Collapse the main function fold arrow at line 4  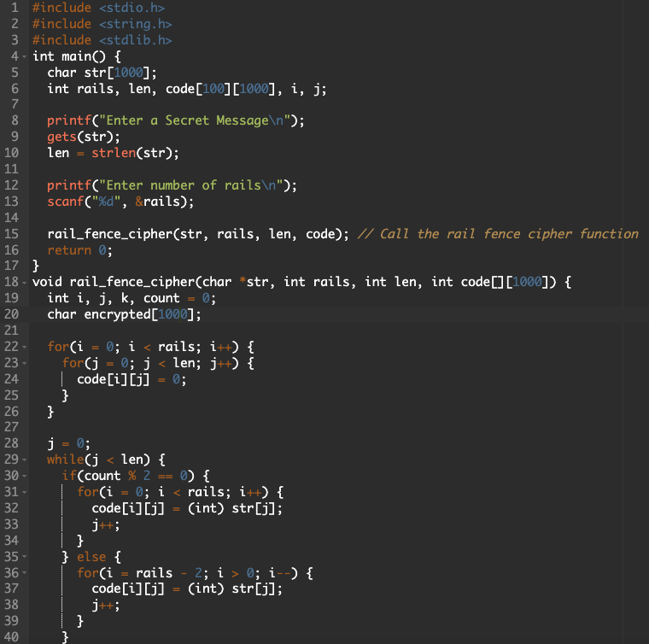coord(24,56)
